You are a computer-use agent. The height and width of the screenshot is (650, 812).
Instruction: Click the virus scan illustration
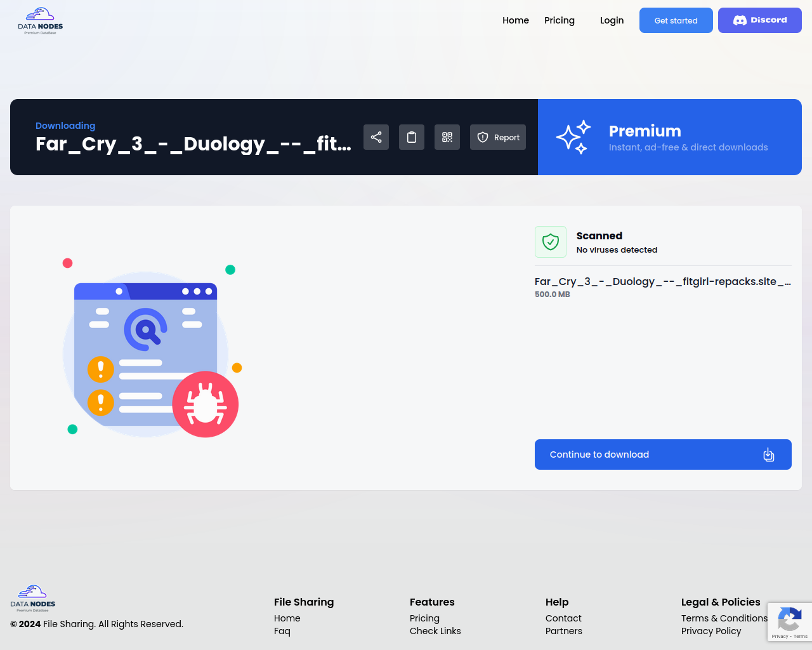(152, 348)
